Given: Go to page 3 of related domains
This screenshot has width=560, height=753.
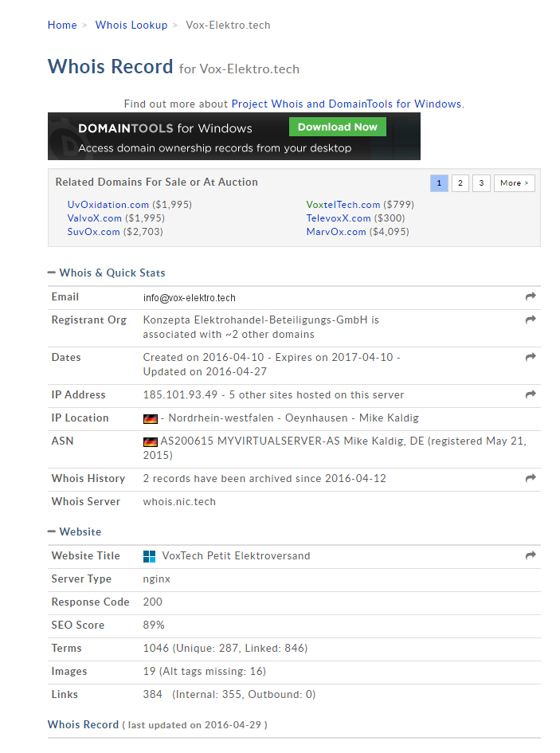Looking at the screenshot, I should point(481,183).
